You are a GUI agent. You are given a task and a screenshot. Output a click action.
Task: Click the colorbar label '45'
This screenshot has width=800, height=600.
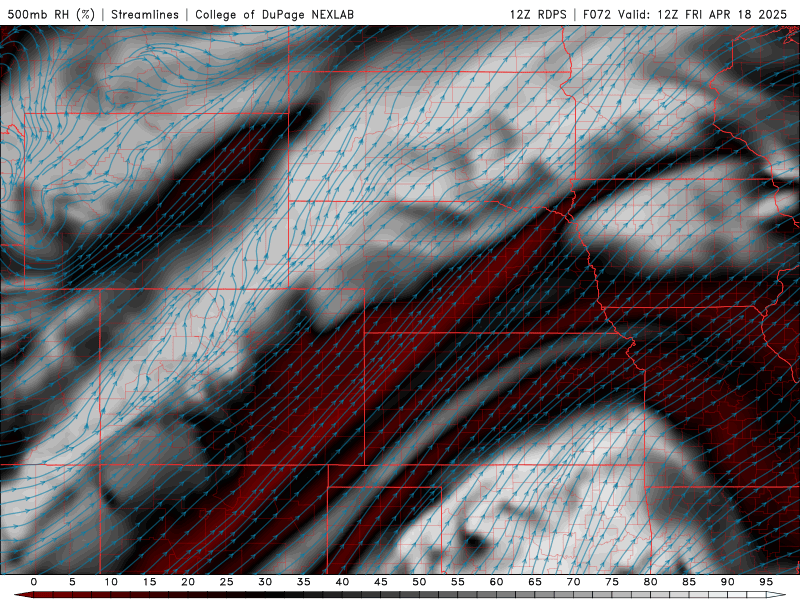point(381,582)
